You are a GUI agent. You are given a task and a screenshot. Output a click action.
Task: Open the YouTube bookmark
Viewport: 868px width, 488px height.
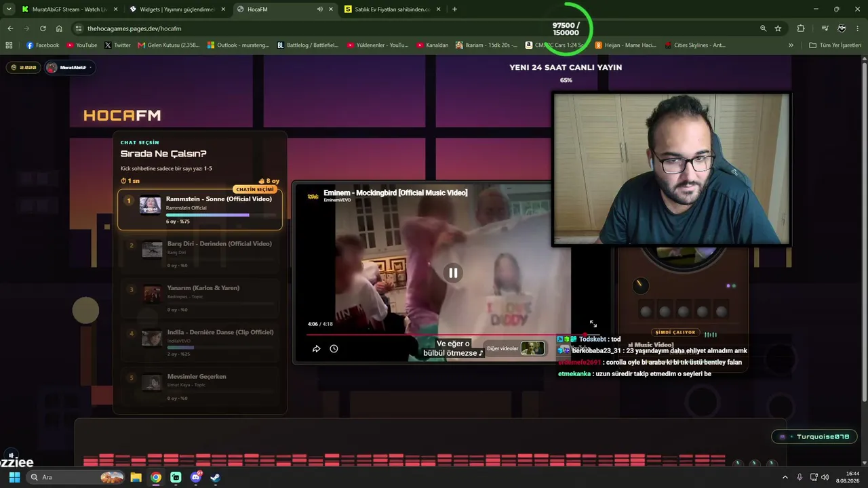point(82,45)
